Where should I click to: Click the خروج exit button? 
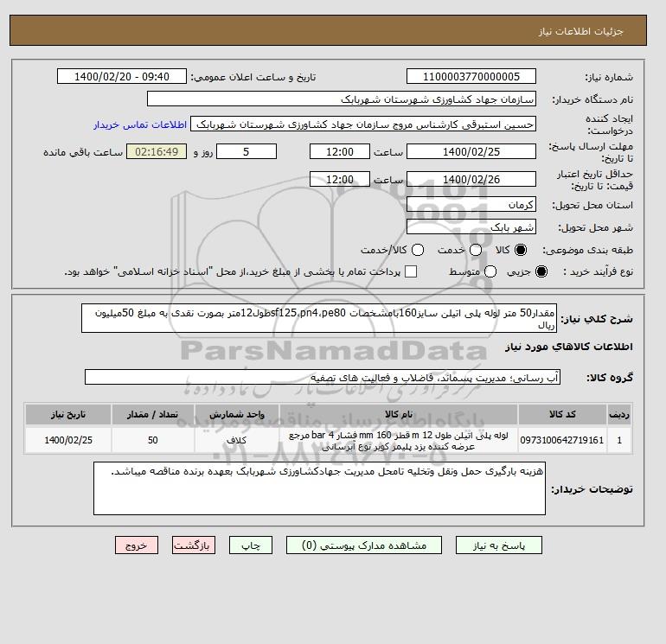tap(137, 545)
